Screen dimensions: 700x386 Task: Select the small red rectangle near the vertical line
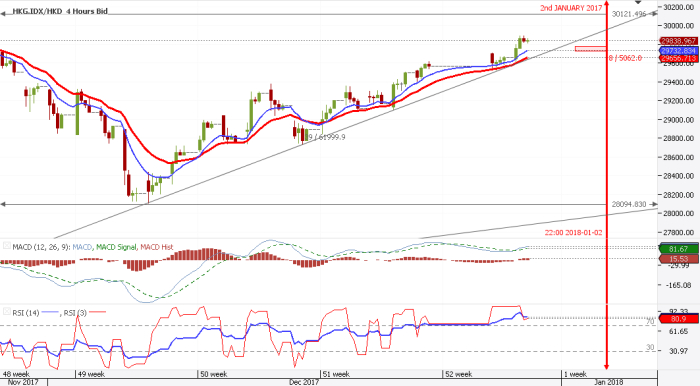pos(590,49)
